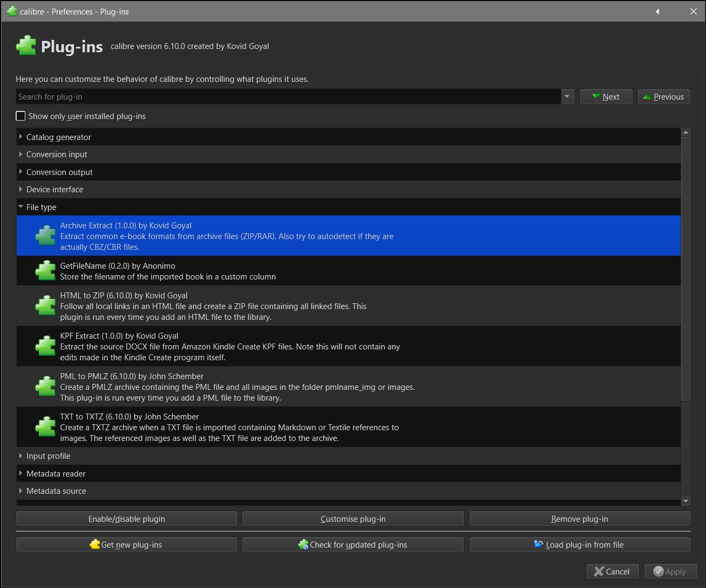The height and width of the screenshot is (588, 706).
Task: Click the Previous search button
Action: point(663,97)
